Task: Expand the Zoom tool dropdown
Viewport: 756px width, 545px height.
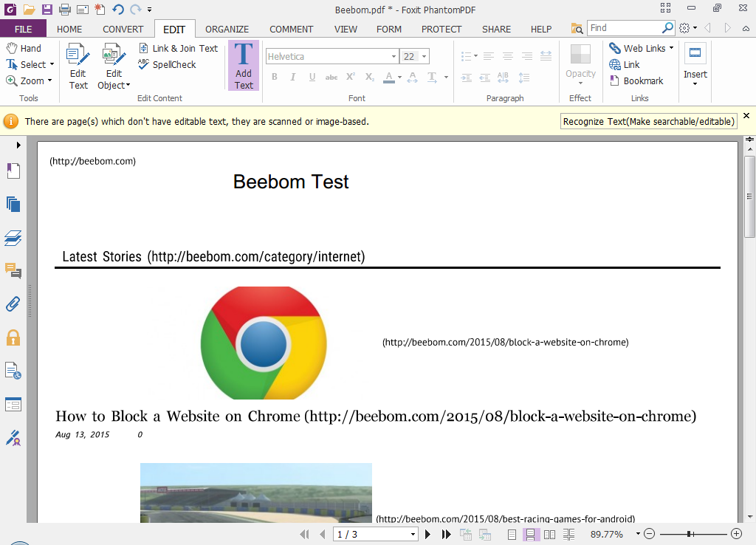Action: (49, 80)
